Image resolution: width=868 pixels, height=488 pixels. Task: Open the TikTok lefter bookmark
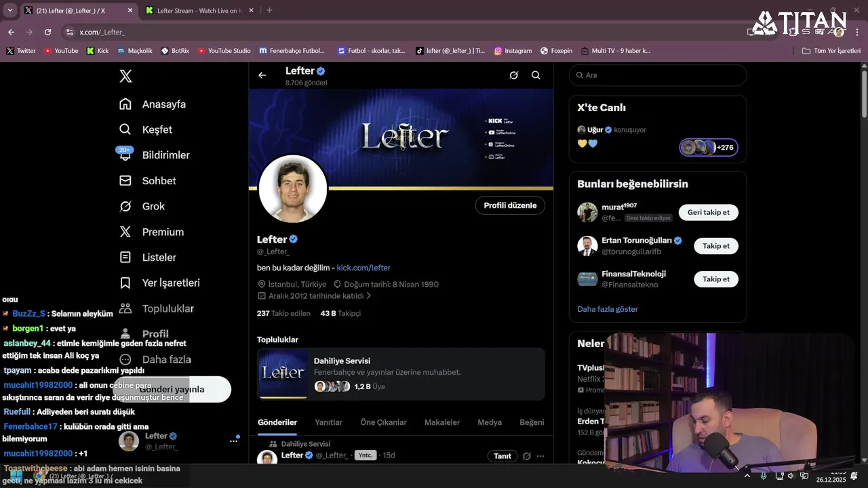pyautogui.click(x=450, y=51)
